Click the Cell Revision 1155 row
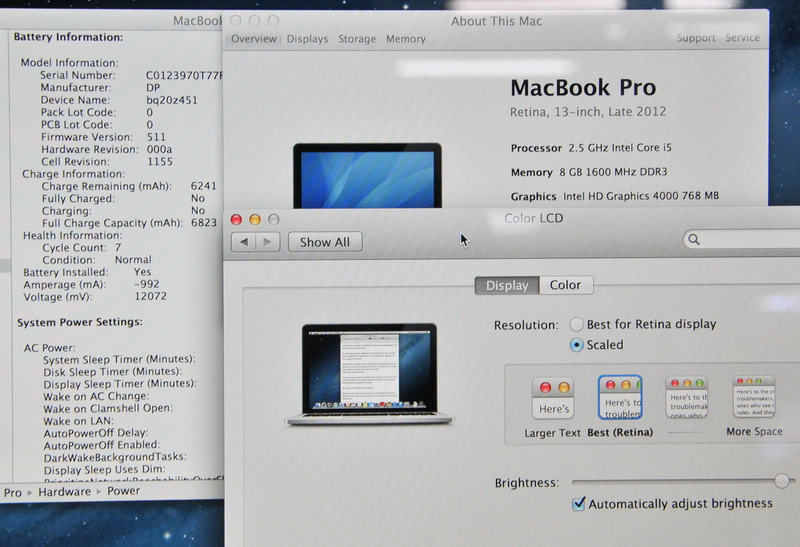Image resolution: width=800 pixels, height=547 pixels. tap(107, 161)
